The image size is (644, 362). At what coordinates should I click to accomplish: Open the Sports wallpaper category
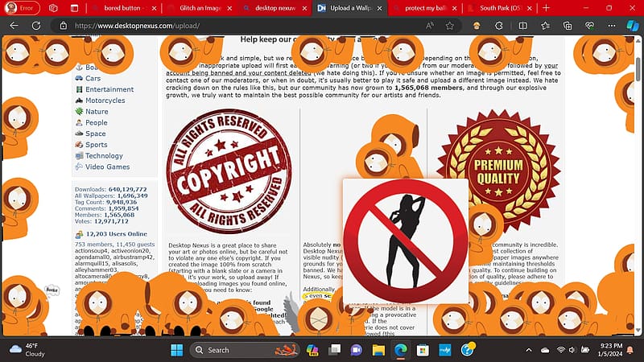96,145
